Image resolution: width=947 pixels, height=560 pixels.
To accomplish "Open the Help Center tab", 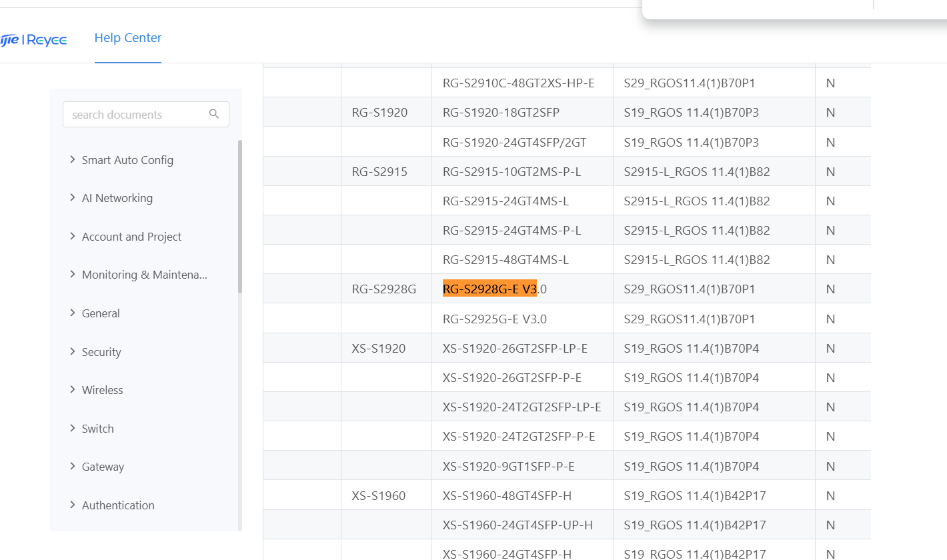I will point(128,38).
